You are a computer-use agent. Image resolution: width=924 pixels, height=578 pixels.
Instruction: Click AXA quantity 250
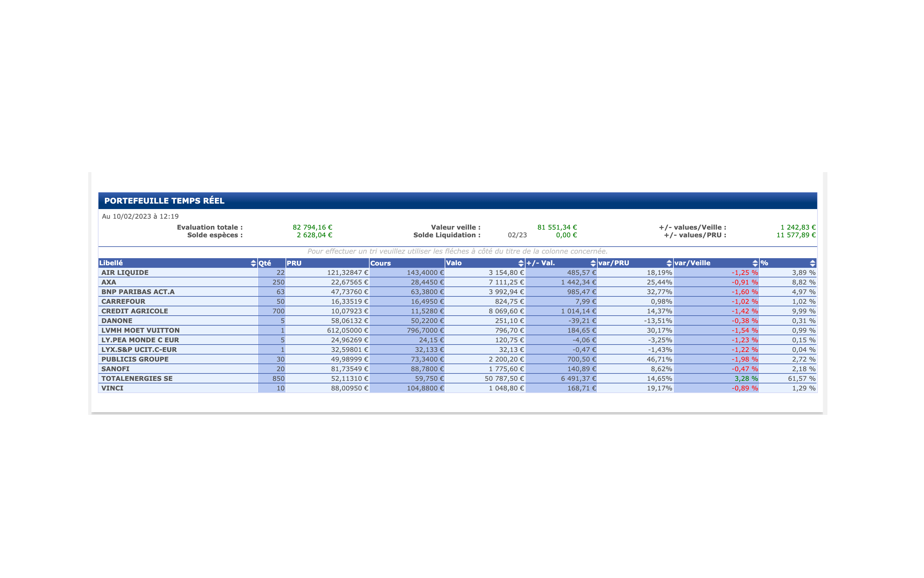[x=278, y=282]
